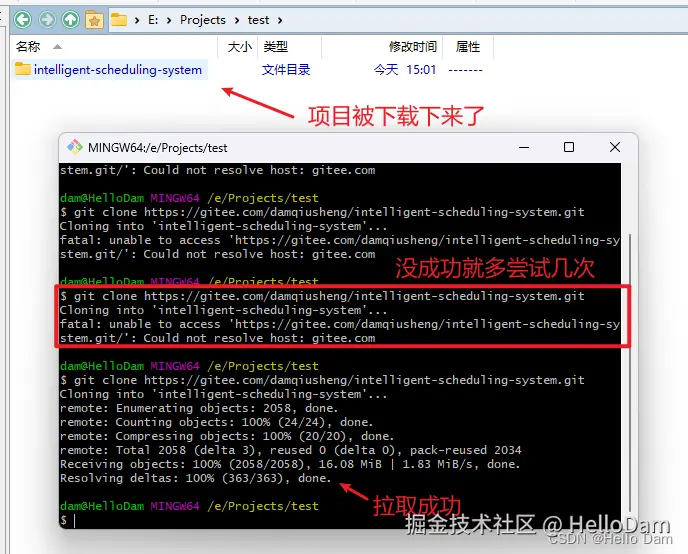
Task: Sort by 属性 column header
Action: pyautogui.click(x=468, y=46)
